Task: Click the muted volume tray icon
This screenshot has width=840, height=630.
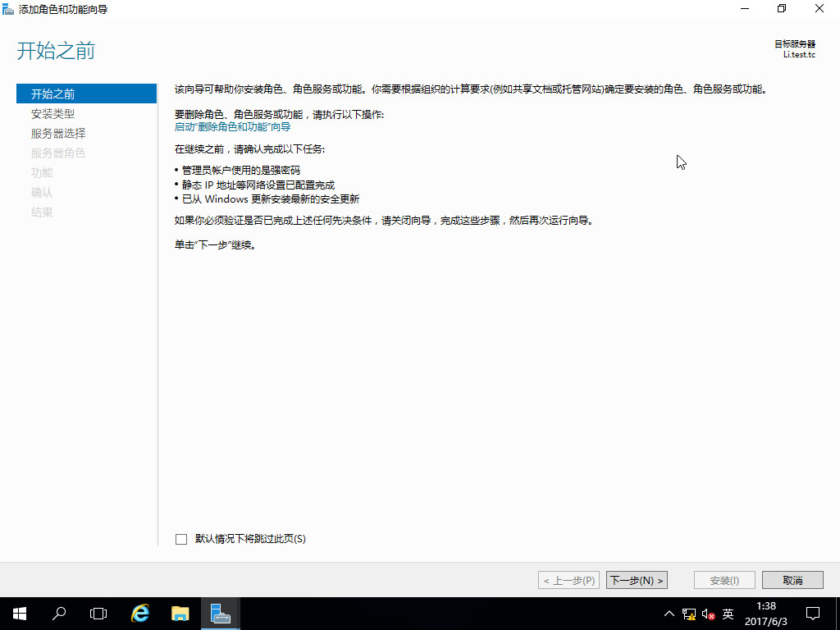Action: [708, 614]
